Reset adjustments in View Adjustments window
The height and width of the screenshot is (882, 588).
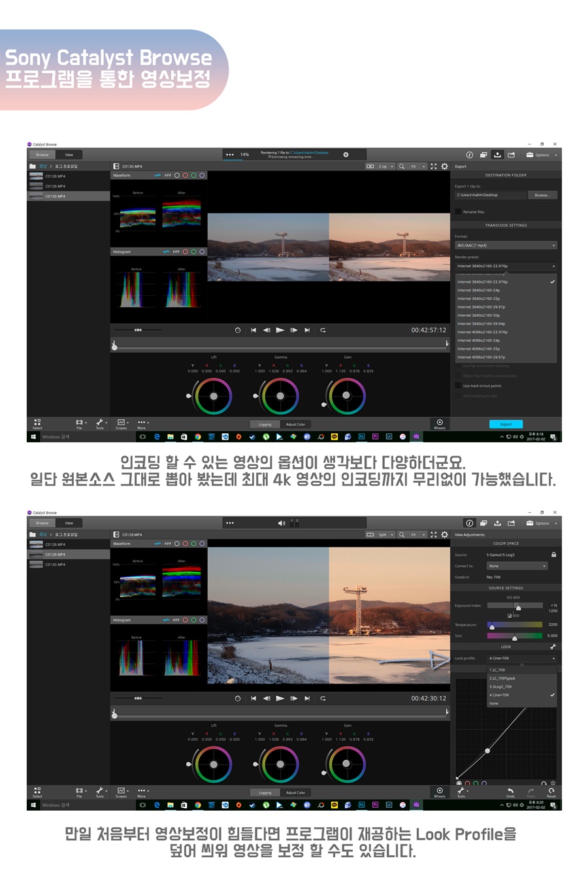[551, 792]
